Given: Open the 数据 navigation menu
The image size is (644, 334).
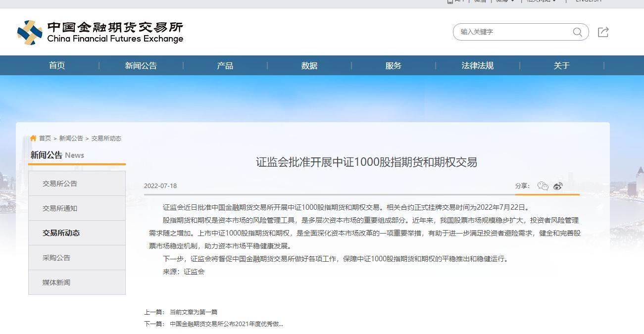Looking at the screenshot, I should 309,65.
